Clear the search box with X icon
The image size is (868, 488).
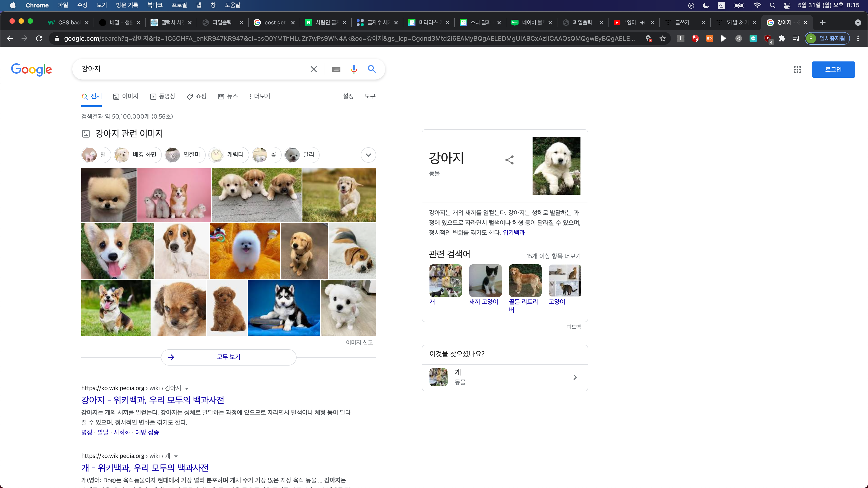(x=313, y=69)
